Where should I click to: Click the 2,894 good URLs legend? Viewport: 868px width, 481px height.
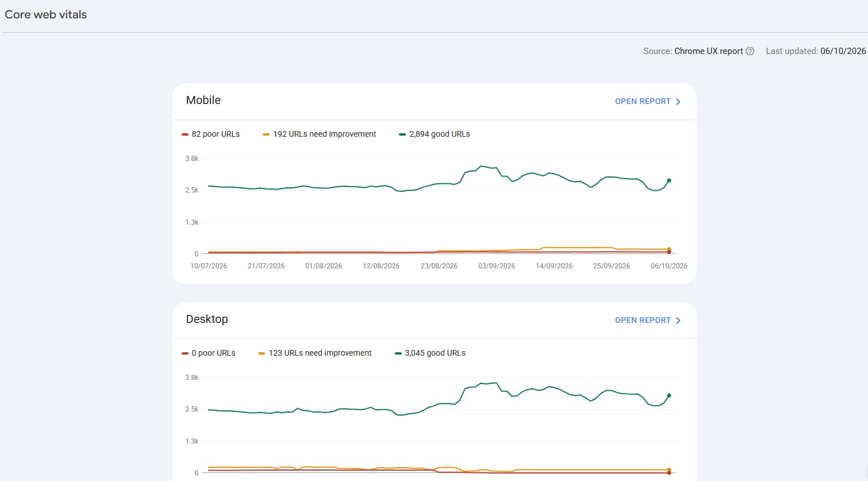click(x=435, y=134)
